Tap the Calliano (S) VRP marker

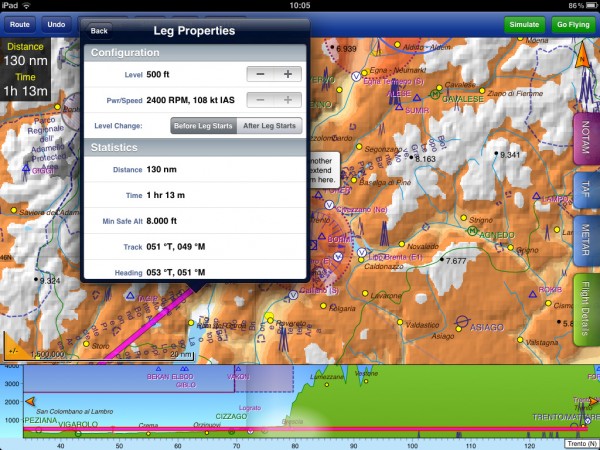pos(293,295)
